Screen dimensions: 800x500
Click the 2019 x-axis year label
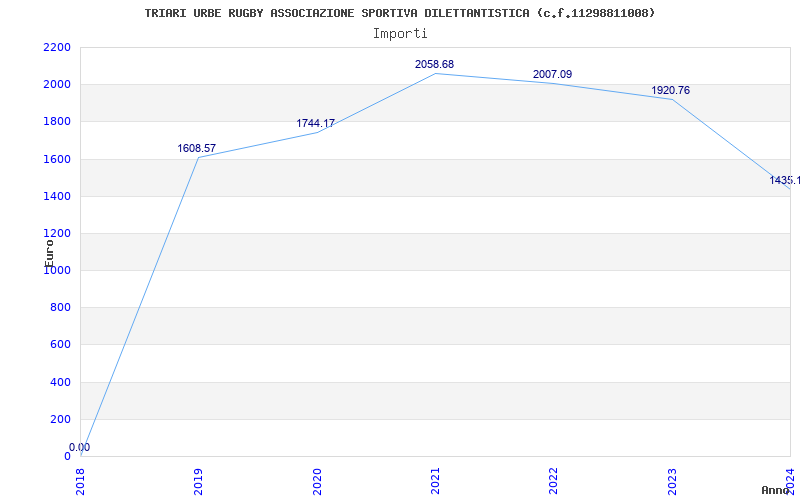click(198, 482)
